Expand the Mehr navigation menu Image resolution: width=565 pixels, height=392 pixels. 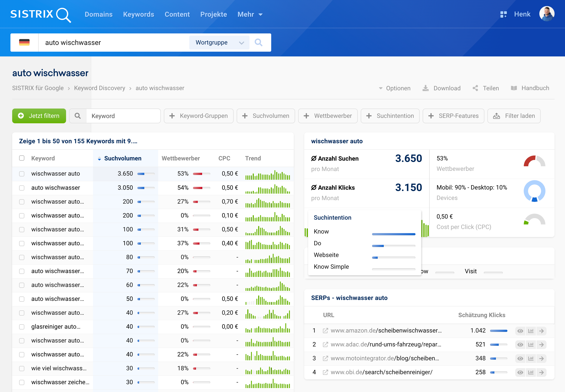coord(249,14)
